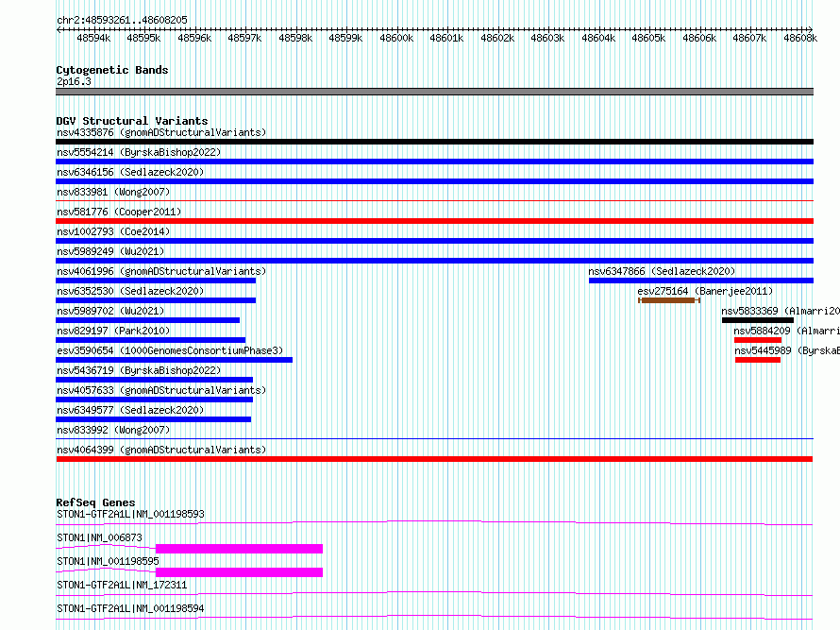This screenshot has height=630, width=840.
Task: Click the red nsv5884209 variant bar
Action: tap(758, 340)
